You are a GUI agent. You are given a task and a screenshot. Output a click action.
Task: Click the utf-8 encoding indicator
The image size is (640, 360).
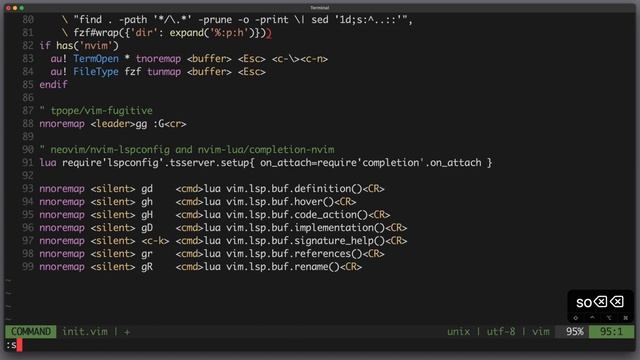click(501, 331)
